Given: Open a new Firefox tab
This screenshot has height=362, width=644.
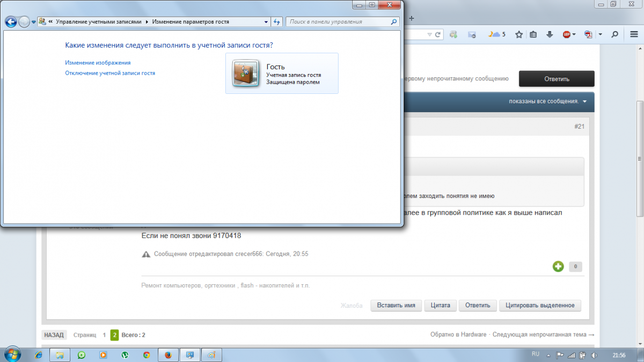Looking at the screenshot, I should coord(412,18).
